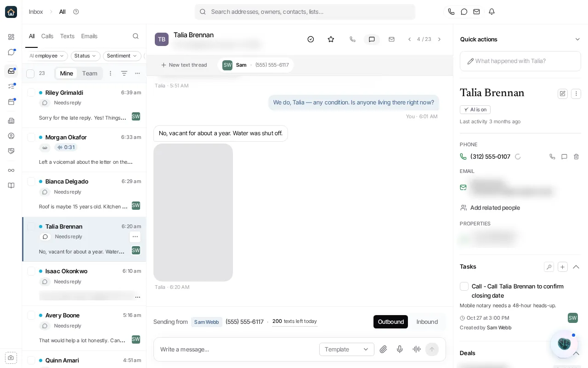The width and height of the screenshot is (588, 368).
Task: Switch message direction to Inbound
Action: [427, 322]
